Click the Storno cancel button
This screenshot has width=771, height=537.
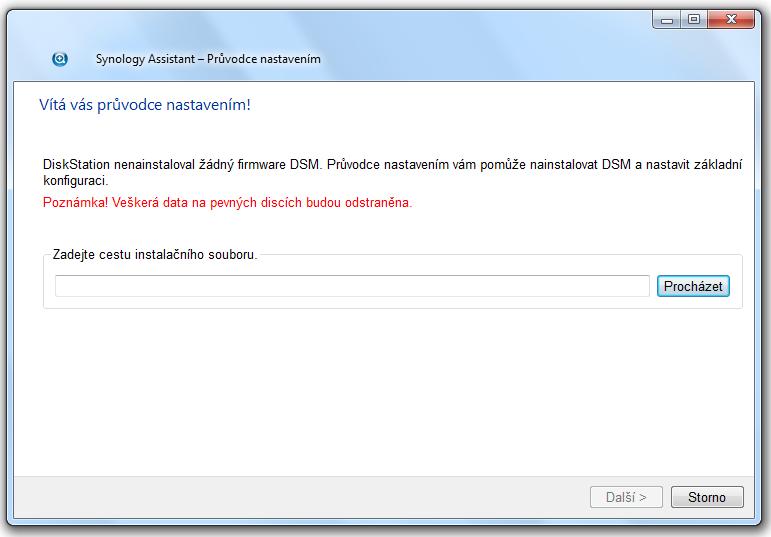707,497
